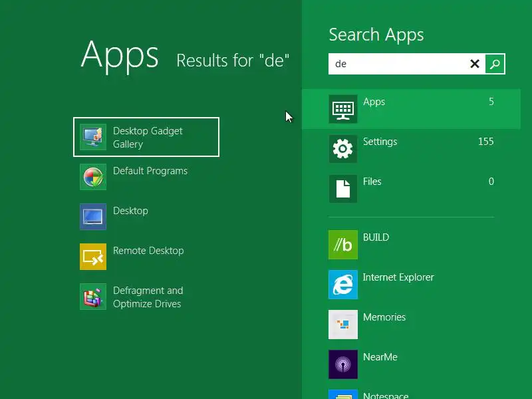Click the Apps result count 5
The image size is (532, 399).
pos(491,102)
